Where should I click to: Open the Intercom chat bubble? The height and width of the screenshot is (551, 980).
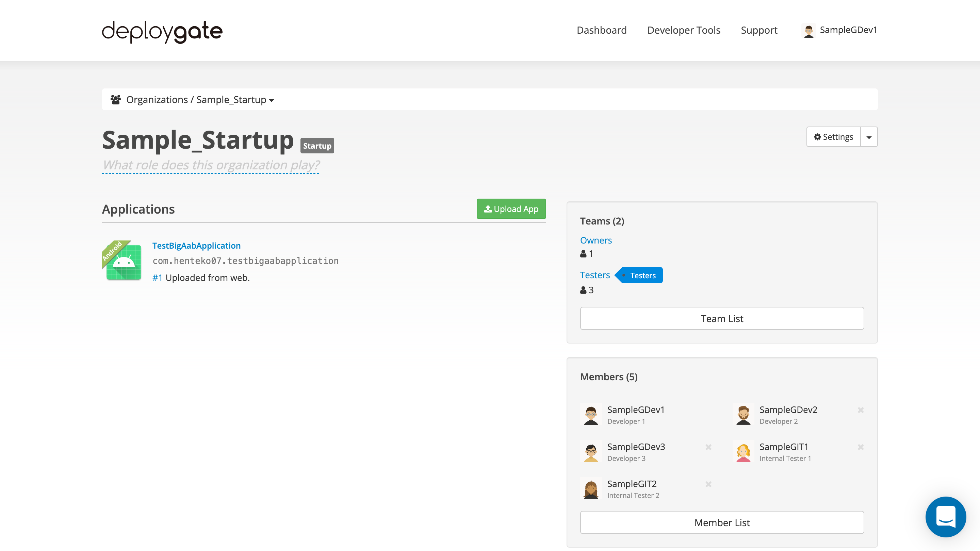coord(946,517)
